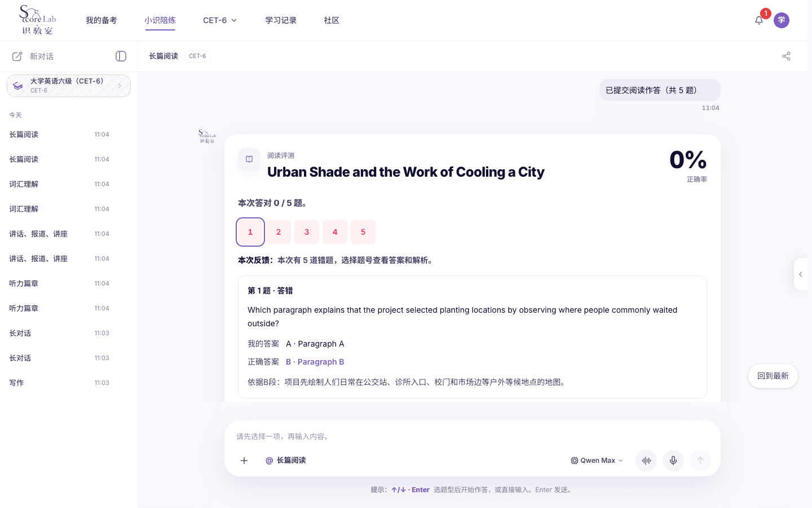The height and width of the screenshot is (508, 812).
Task: Click the reading assessment book icon
Action: pyautogui.click(x=249, y=159)
